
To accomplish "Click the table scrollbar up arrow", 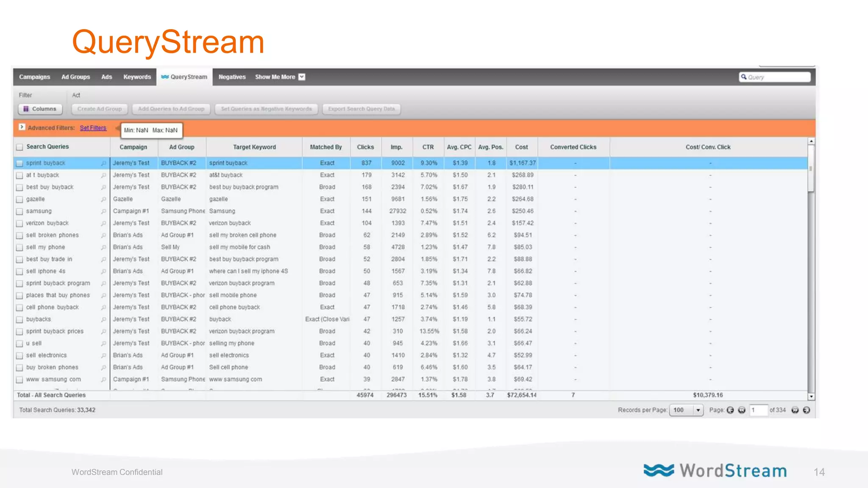I will click(x=811, y=141).
